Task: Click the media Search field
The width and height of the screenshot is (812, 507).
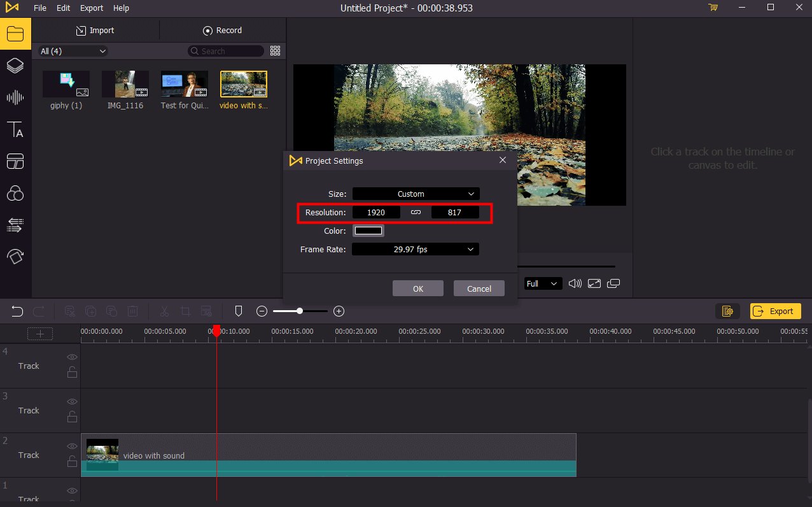Action: coord(226,51)
